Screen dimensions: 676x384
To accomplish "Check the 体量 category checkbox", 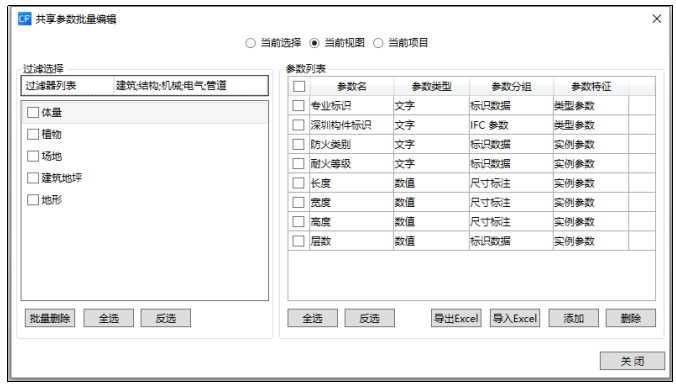I will (33, 112).
